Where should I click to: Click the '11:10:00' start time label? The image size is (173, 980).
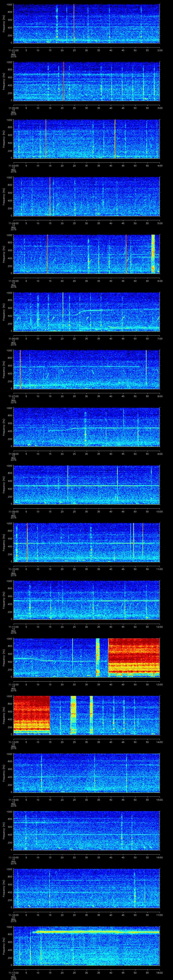pyautogui.click(x=13, y=569)
